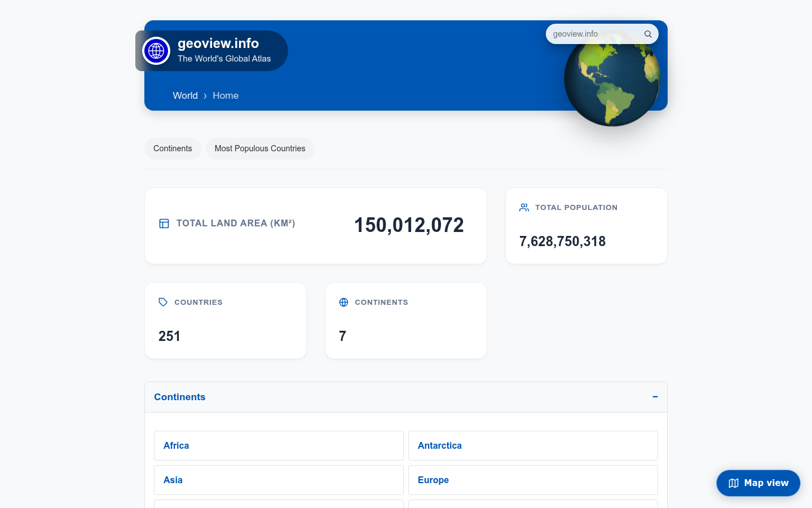812x508 pixels.
Task: Open the World breadcrumb link
Action: pyautogui.click(x=185, y=95)
